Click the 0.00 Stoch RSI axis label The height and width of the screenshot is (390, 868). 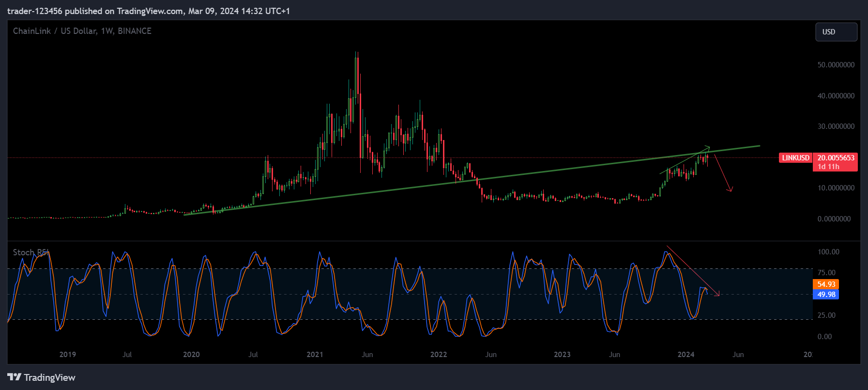pos(824,337)
